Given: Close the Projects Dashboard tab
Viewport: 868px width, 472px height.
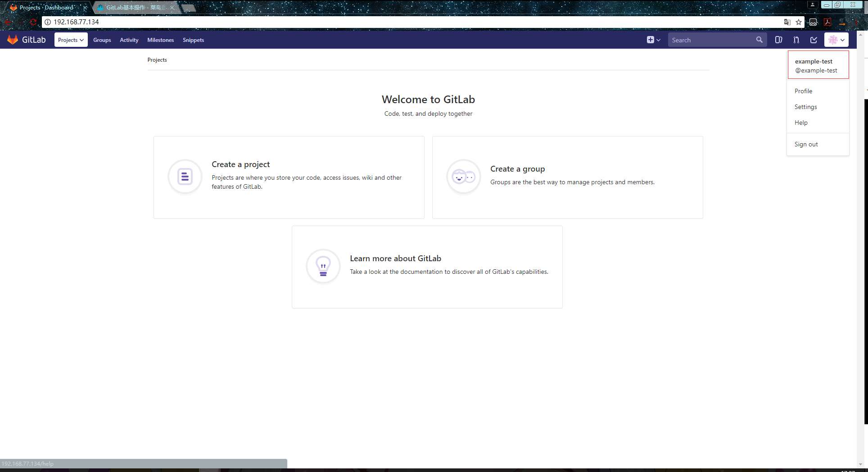Looking at the screenshot, I should point(85,8).
